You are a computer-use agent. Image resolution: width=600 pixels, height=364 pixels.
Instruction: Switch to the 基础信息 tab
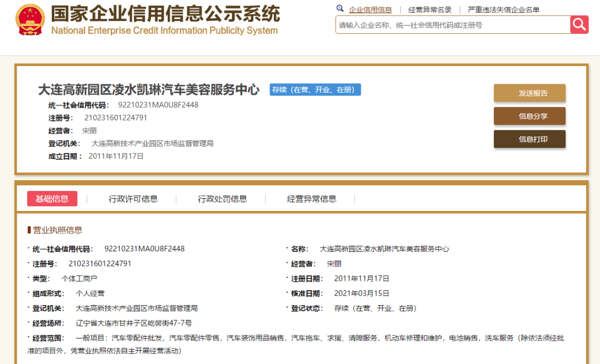[x=52, y=199]
